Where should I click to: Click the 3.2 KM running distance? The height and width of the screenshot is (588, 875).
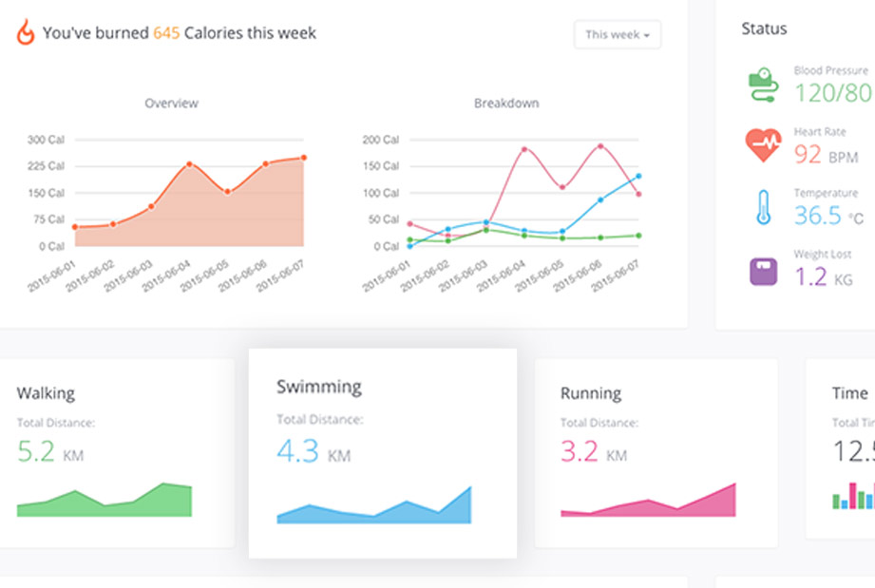click(x=594, y=451)
